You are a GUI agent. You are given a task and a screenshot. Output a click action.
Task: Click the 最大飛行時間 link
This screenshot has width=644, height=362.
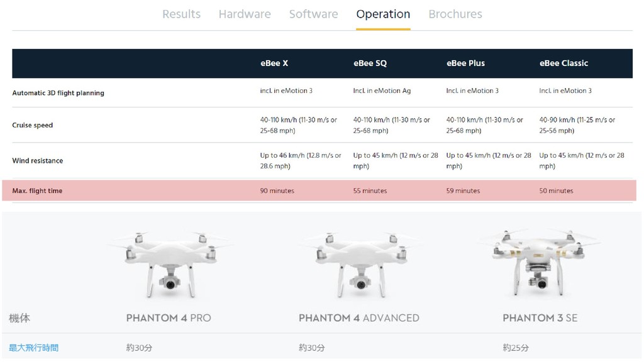click(x=34, y=348)
